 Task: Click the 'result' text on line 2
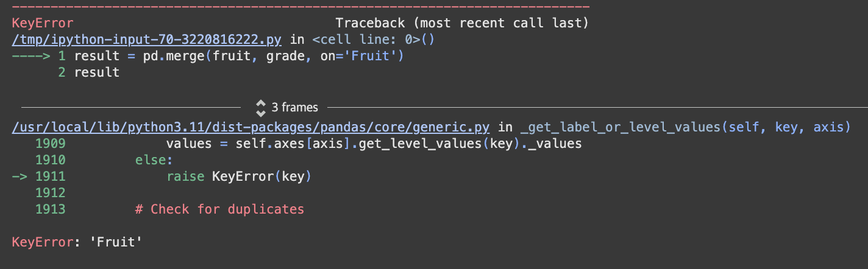[x=96, y=72]
